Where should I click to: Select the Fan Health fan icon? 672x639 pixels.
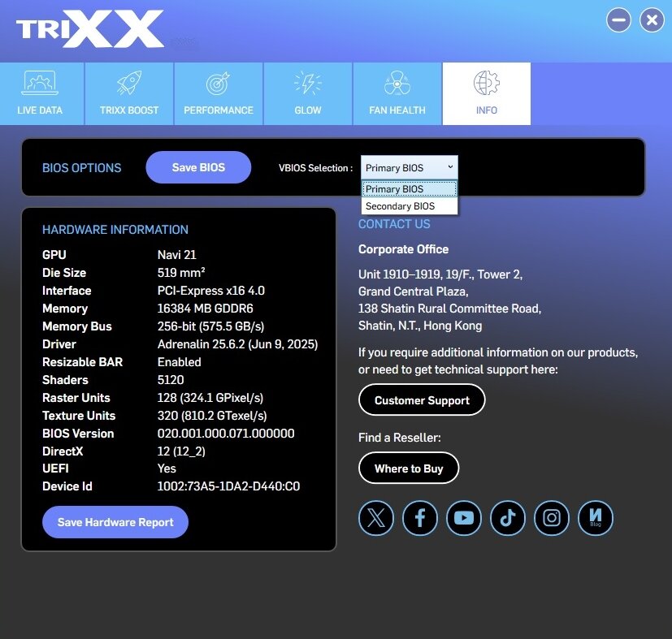coord(397,84)
